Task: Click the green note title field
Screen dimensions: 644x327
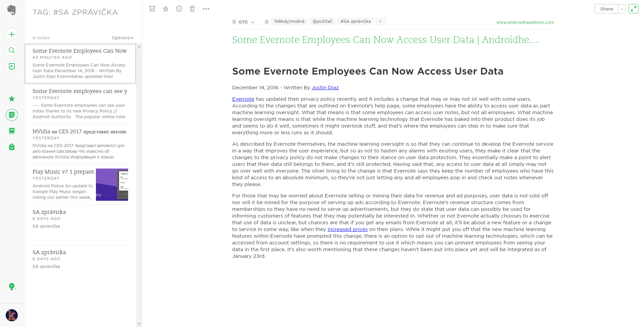Action: 385,40
